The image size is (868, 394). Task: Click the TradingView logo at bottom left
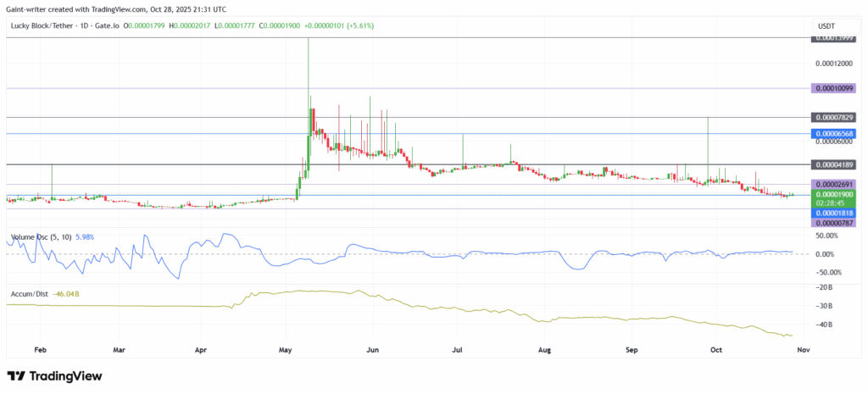(x=54, y=376)
